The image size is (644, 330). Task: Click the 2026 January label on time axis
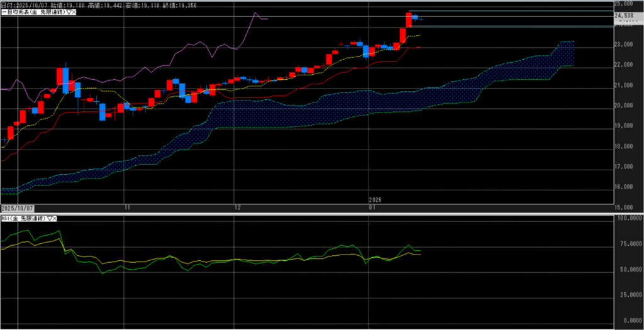tap(375, 204)
